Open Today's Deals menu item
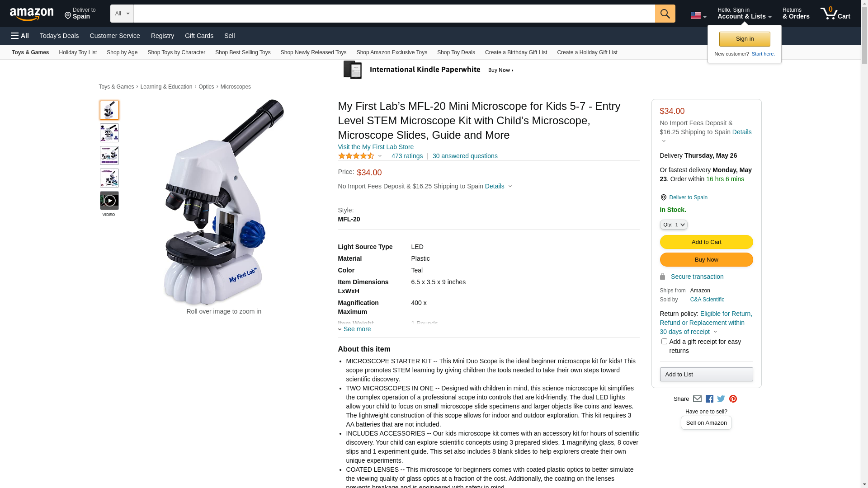This screenshot has height=488, width=868. [59, 36]
